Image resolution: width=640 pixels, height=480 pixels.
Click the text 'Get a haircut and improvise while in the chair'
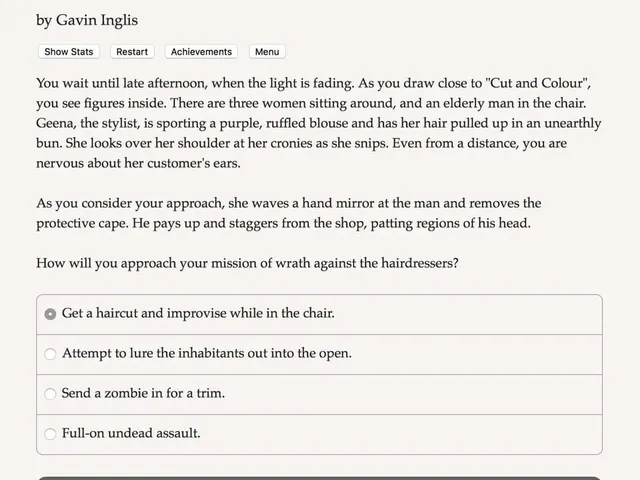[198, 313]
